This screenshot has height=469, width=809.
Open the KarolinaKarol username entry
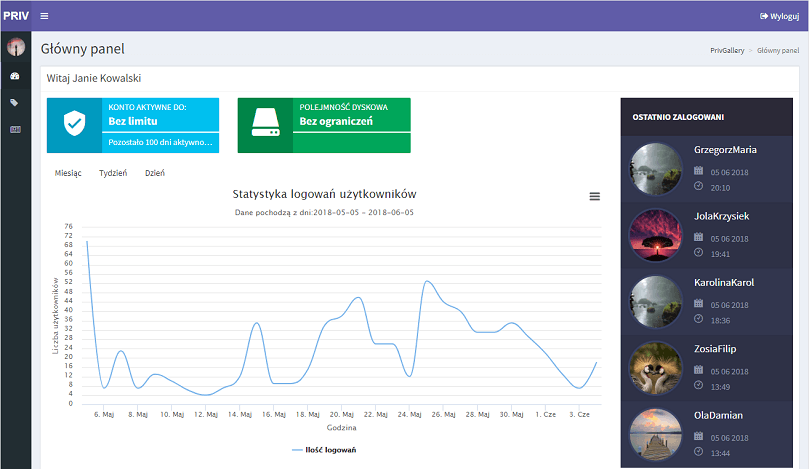(724, 283)
